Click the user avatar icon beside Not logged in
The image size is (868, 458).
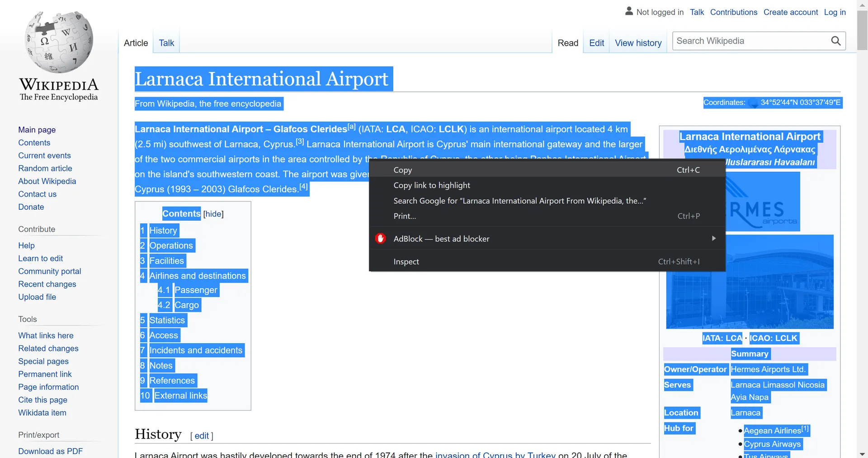[629, 12]
